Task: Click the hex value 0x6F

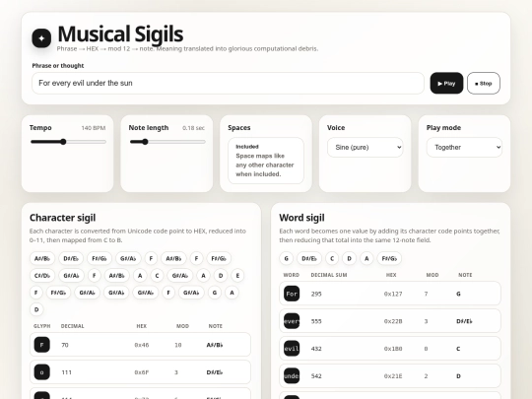Action: (x=142, y=372)
